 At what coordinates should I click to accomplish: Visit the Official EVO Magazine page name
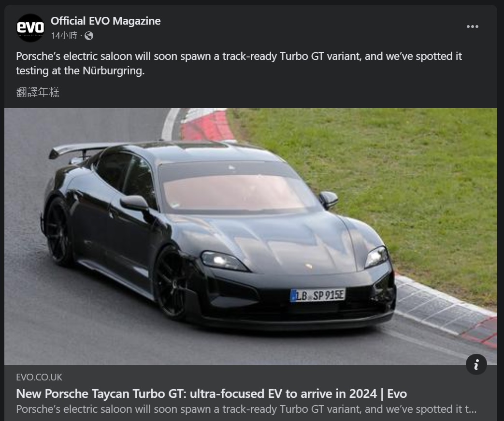coord(105,21)
